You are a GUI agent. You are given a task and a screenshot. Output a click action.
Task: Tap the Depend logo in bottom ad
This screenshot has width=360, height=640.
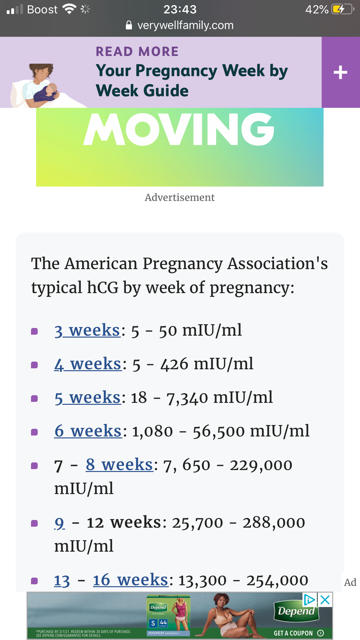[x=296, y=611]
